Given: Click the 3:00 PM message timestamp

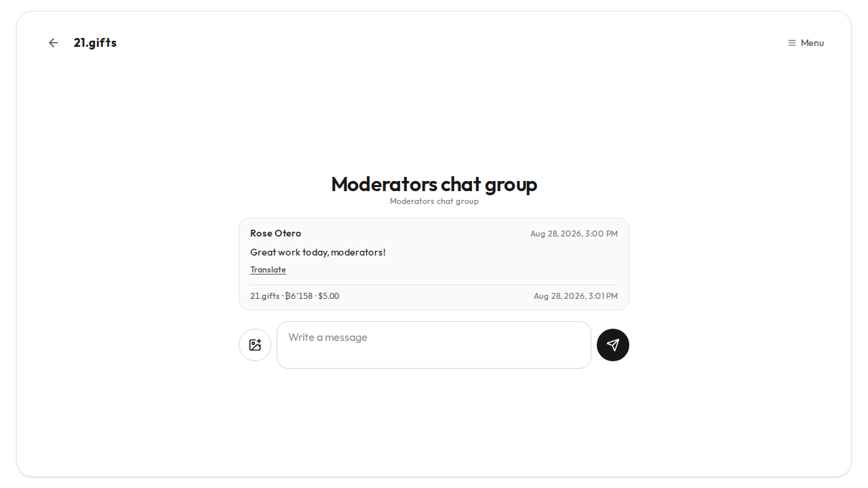Looking at the screenshot, I should [x=574, y=234].
